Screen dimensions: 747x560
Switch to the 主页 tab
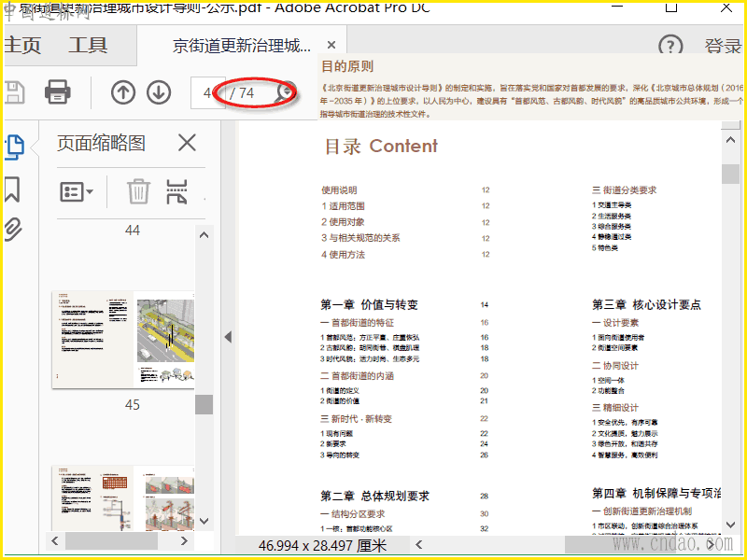pyautogui.click(x=22, y=45)
